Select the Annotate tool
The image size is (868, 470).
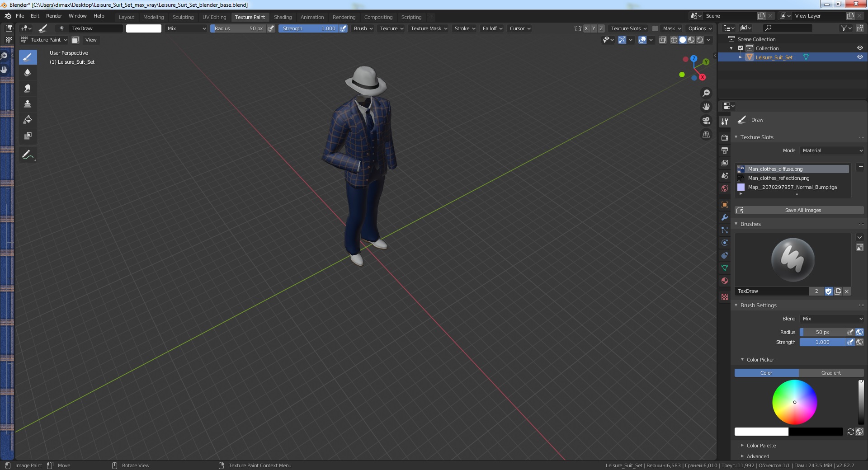pos(28,155)
